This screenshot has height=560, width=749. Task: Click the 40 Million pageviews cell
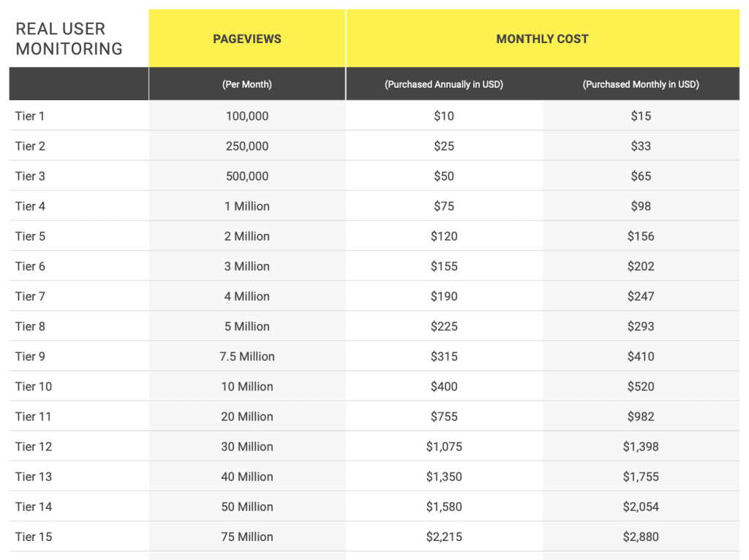(x=247, y=476)
